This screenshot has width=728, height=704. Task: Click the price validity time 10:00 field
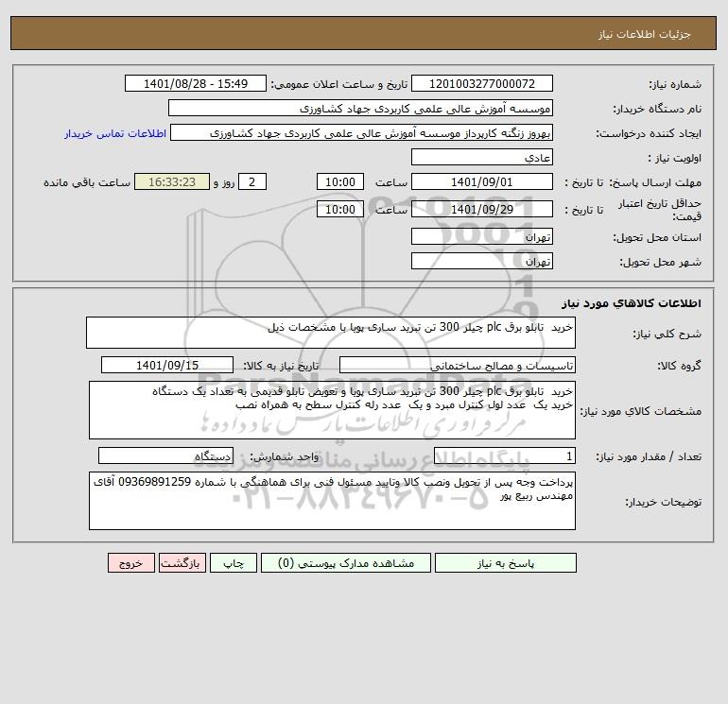point(340,209)
